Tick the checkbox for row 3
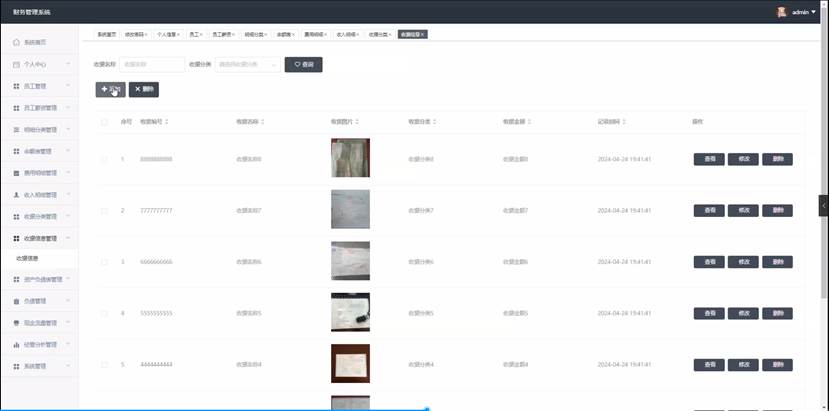The image size is (829, 411). click(104, 262)
